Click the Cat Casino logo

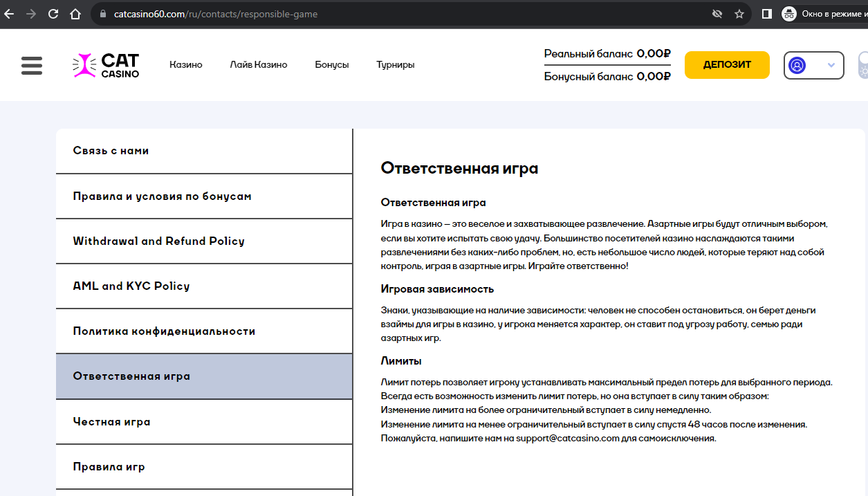106,65
